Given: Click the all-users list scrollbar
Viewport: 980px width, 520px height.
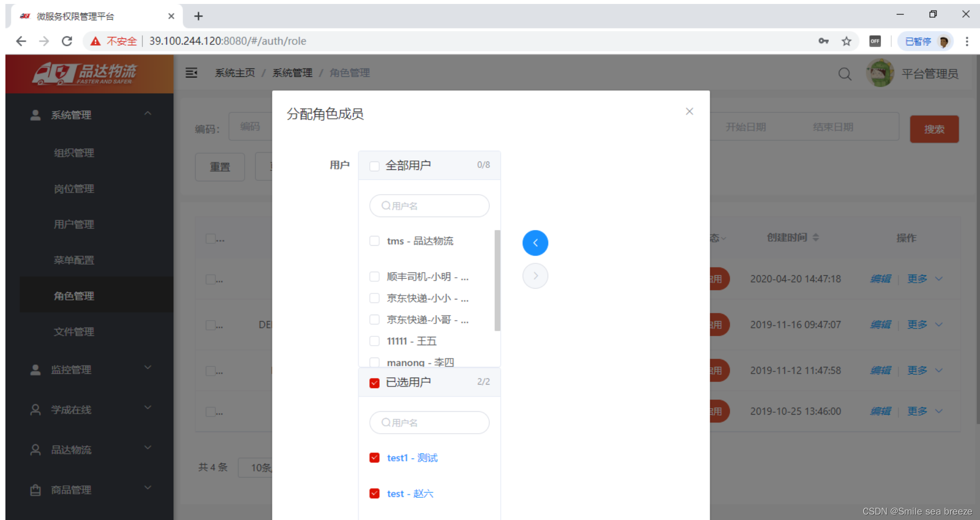Looking at the screenshot, I should (x=497, y=281).
